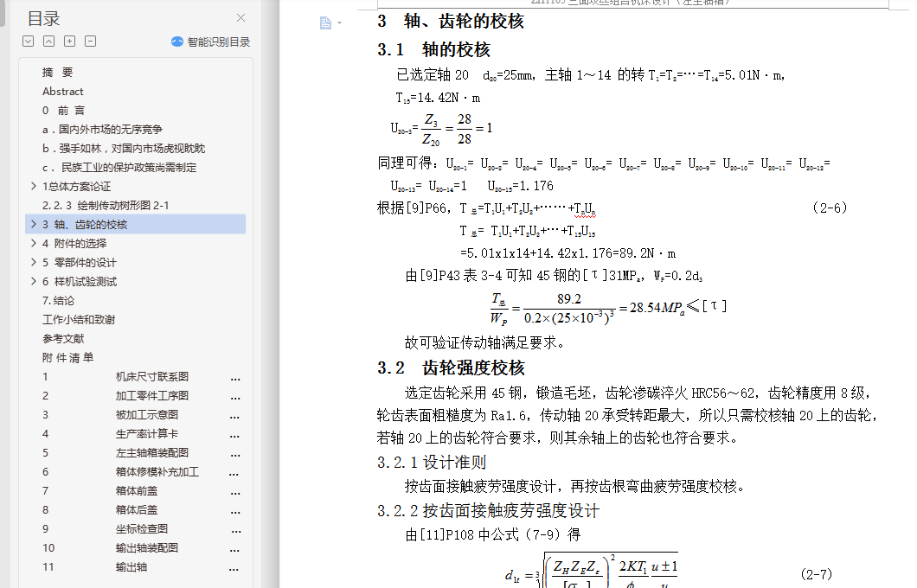
Task: Select attachment entry 6 箱体修模补充加工
Action: click(140, 471)
